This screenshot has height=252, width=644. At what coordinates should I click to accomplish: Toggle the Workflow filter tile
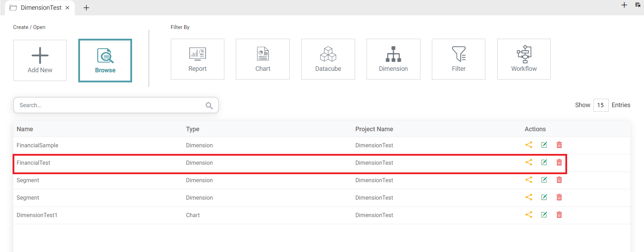[x=523, y=59]
